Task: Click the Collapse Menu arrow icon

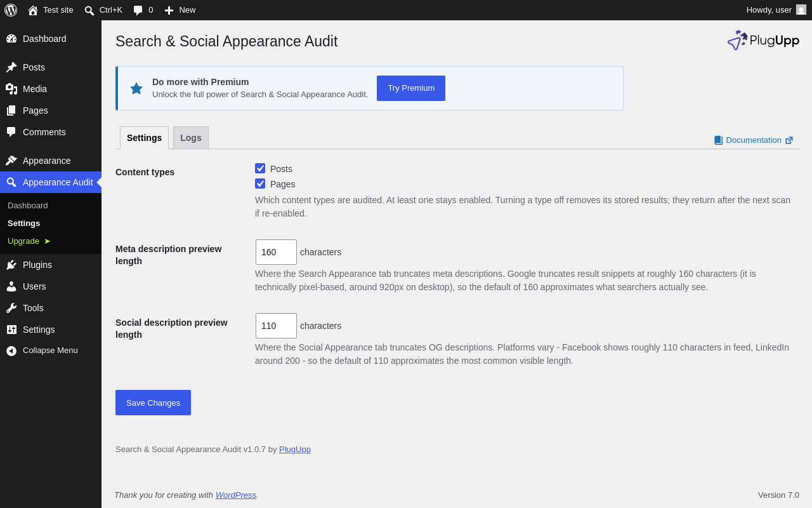Action: point(11,351)
